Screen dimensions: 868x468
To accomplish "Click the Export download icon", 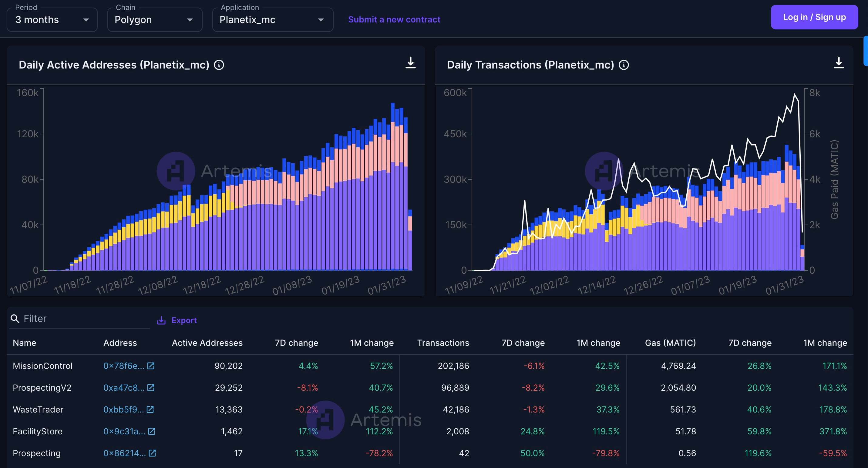I will coord(161,320).
